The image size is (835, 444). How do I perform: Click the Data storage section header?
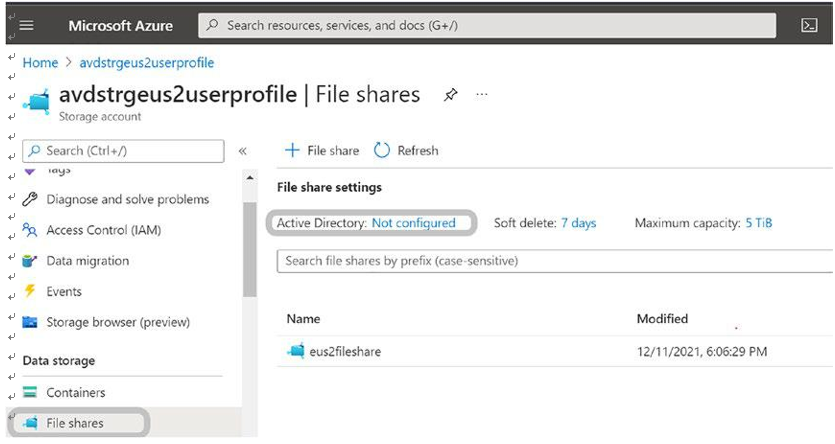pos(59,361)
